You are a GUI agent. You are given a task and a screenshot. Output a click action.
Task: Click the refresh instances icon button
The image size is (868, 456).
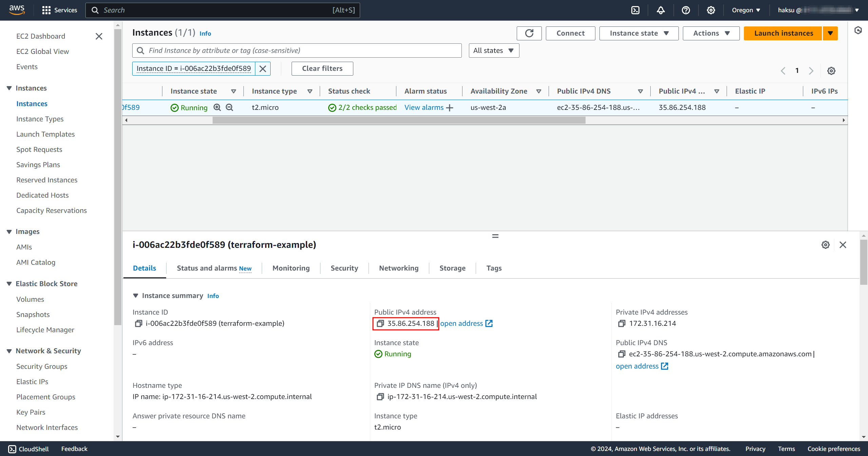click(x=529, y=33)
